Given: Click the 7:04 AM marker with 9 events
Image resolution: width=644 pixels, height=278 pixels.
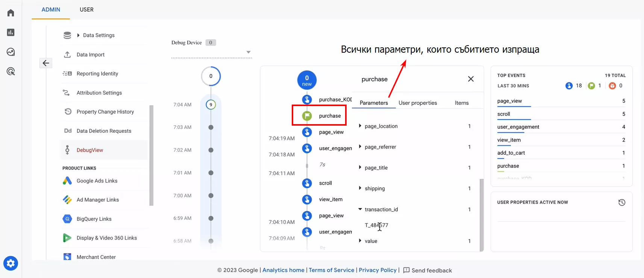Looking at the screenshot, I should pyautogui.click(x=211, y=105).
